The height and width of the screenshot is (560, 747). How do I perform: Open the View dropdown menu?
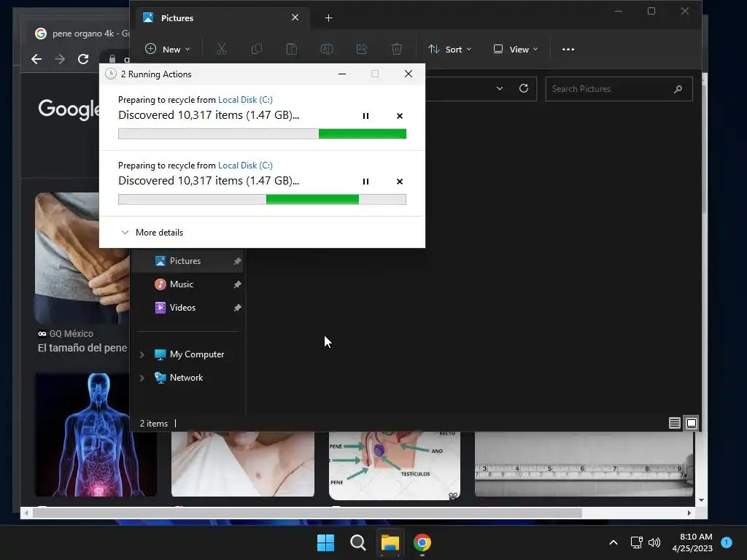(x=516, y=49)
